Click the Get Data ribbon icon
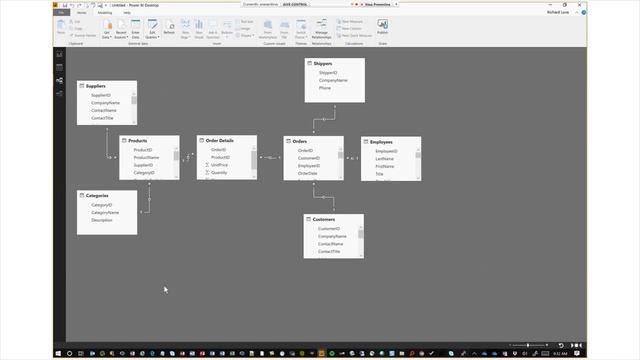Image resolution: width=640 pixels, height=360 pixels. [107, 24]
